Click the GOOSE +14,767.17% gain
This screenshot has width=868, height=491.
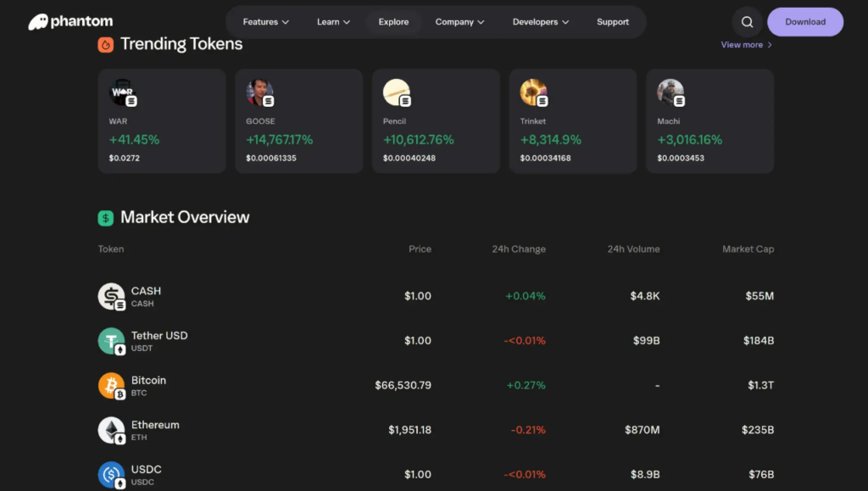coord(280,139)
